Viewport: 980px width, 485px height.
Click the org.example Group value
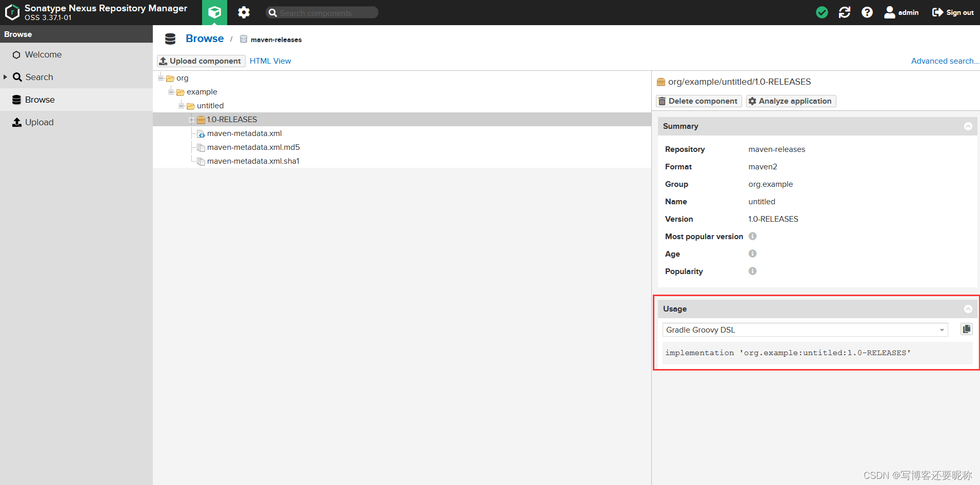coord(770,184)
